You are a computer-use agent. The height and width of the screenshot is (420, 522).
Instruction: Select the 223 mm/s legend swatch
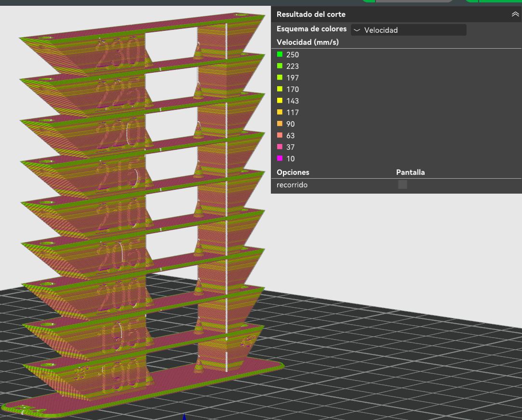pos(280,66)
